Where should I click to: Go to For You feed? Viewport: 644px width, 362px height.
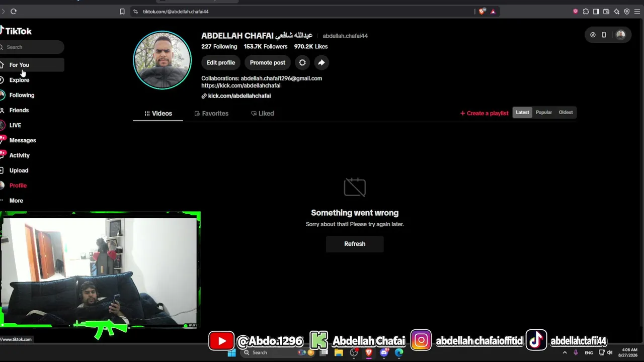pos(32,65)
